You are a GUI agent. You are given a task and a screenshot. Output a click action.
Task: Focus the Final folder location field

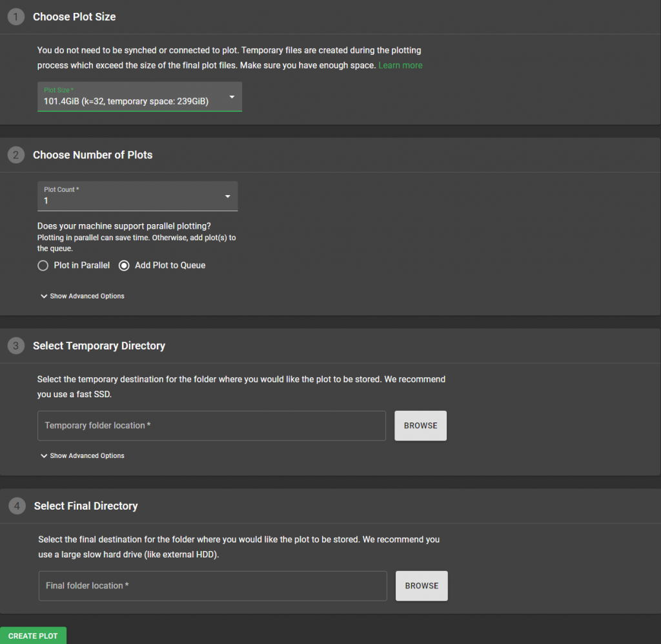pyautogui.click(x=212, y=586)
